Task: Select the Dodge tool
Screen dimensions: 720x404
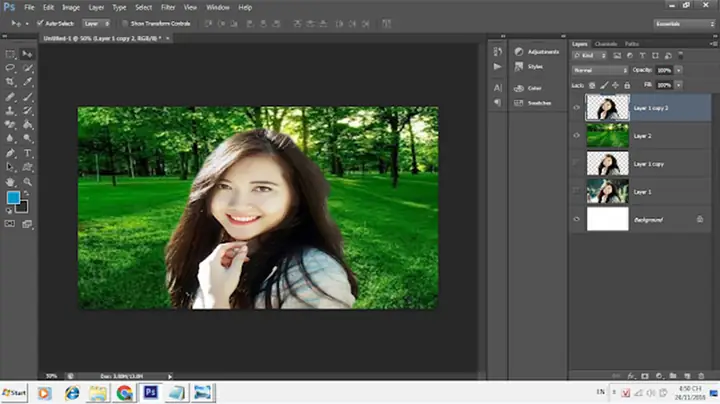Action: [28, 138]
